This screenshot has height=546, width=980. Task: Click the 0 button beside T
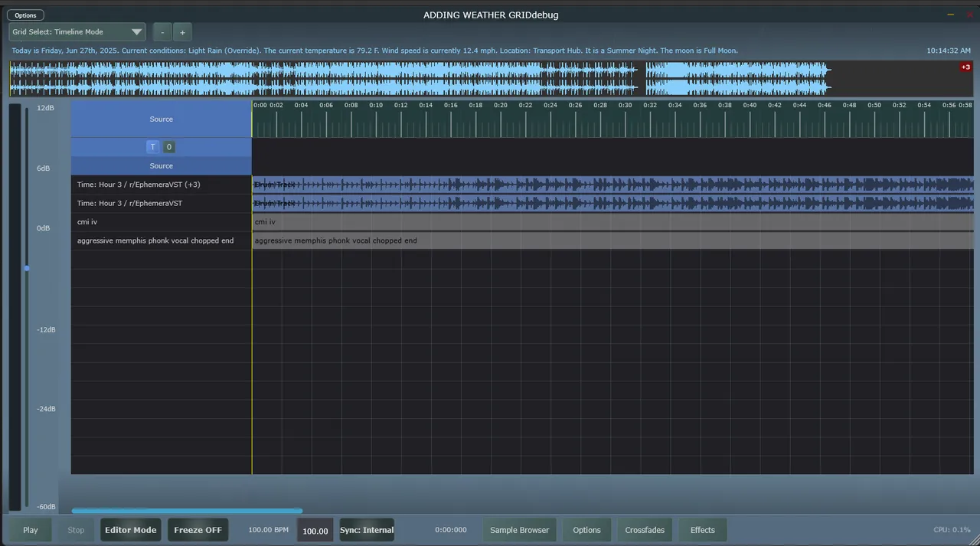(x=168, y=147)
